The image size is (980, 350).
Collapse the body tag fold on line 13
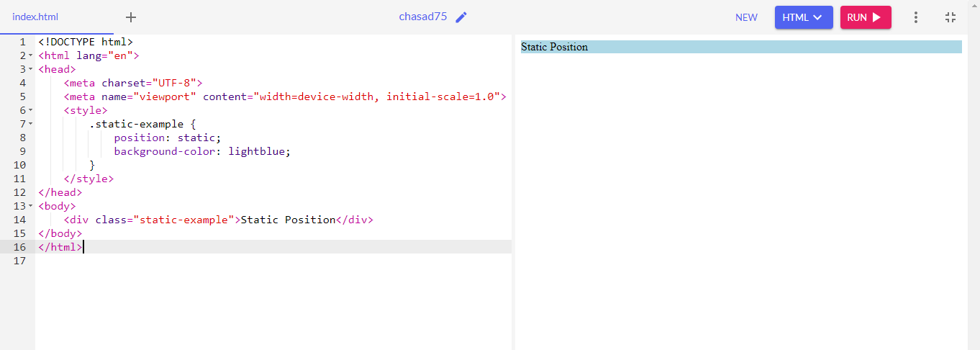31,206
